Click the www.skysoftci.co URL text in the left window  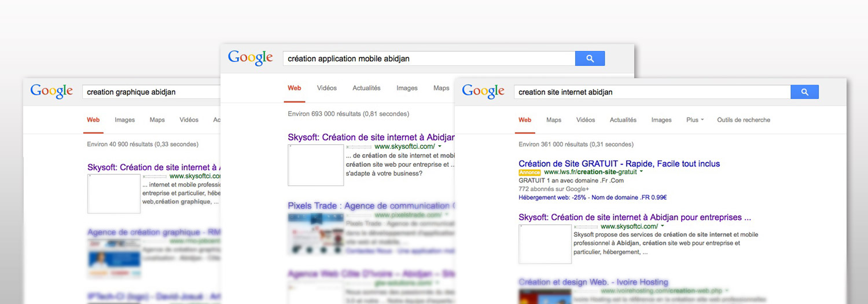coord(195,176)
